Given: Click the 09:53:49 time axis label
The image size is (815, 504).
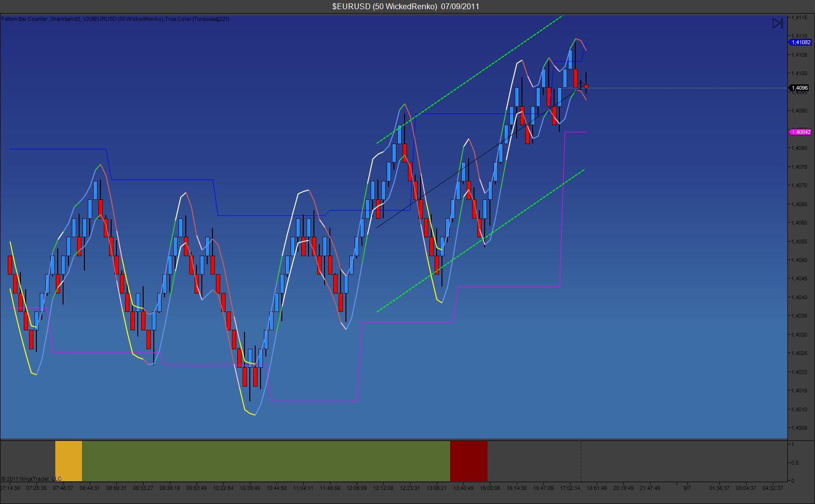Looking at the screenshot, I should pos(196,488).
